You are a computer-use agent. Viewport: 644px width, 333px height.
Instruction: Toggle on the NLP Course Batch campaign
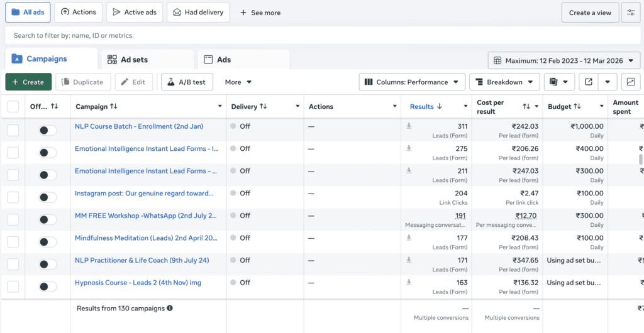pyautogui.click(x=47, y=130)
